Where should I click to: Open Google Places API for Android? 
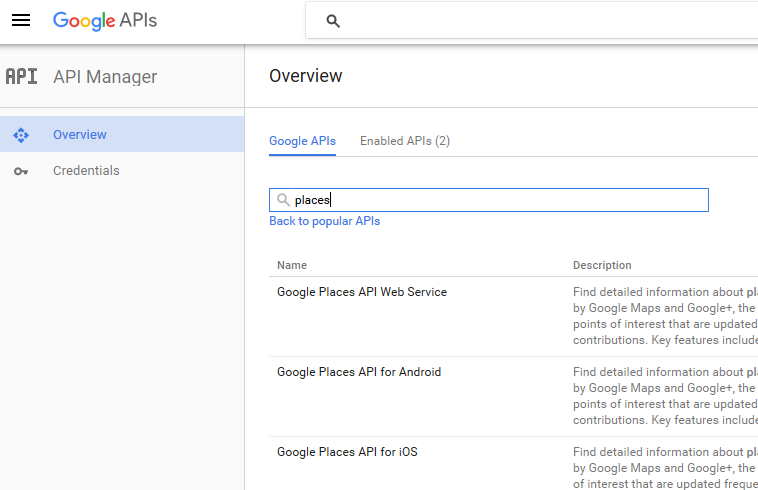pyautogui.click(x=359, y=372)
